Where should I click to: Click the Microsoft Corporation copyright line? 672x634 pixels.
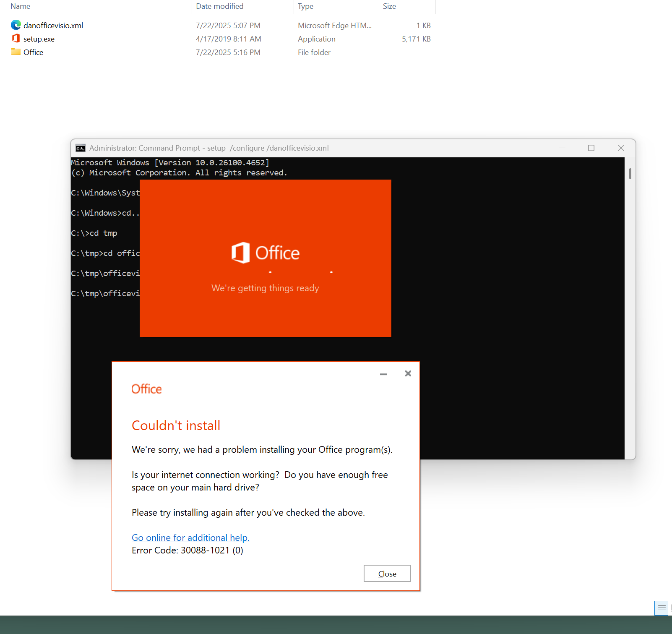(179, 173)
